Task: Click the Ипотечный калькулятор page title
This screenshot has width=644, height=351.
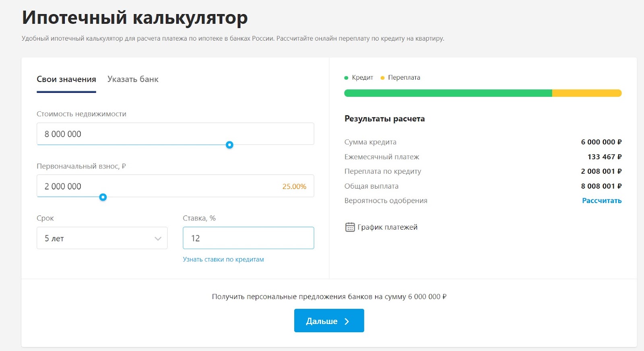Action: click(135, 18)
